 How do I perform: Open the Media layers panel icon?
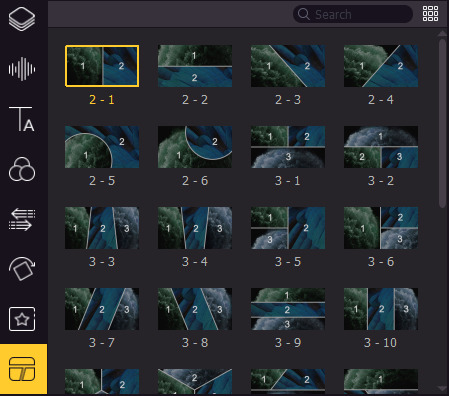point(22,19)
